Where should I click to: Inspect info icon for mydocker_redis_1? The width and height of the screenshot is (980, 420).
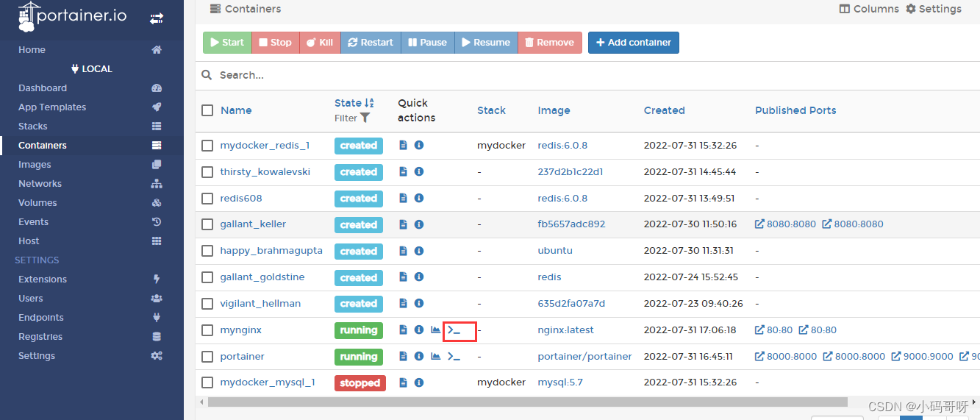point(419,146)
